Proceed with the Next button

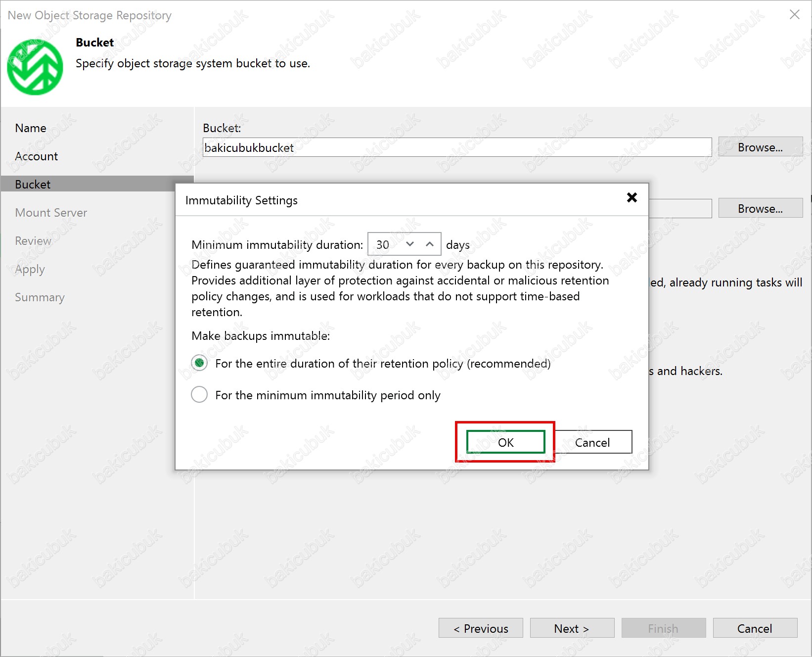(x=572, y=628)
